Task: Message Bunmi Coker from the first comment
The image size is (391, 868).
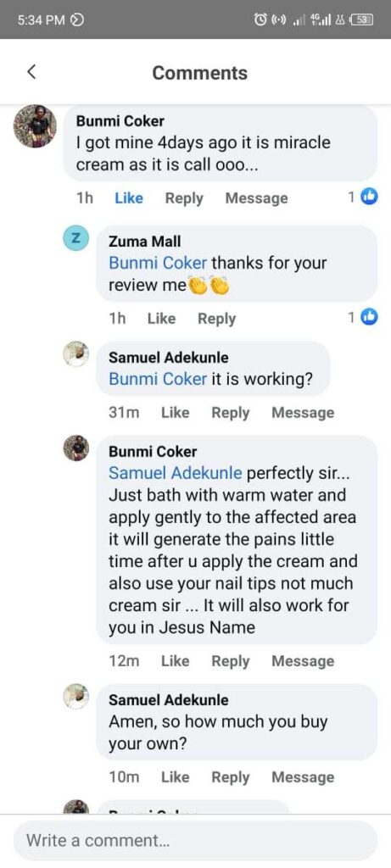Action: (256, 198)
